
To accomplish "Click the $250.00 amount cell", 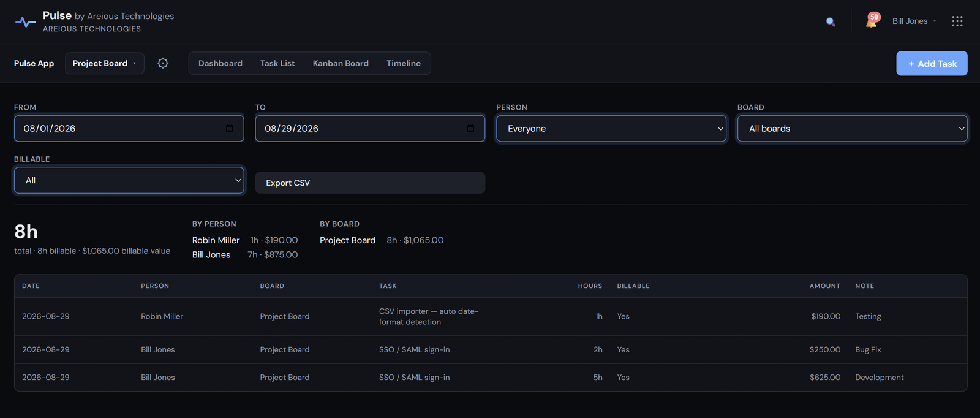I will click(825, 349).
